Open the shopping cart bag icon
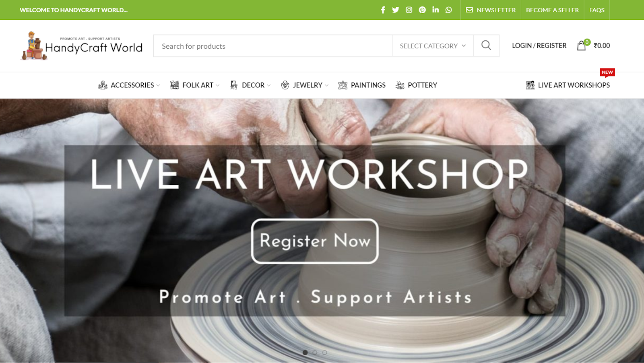The height and width of the screenshot is (363, 644). [582, 45]
